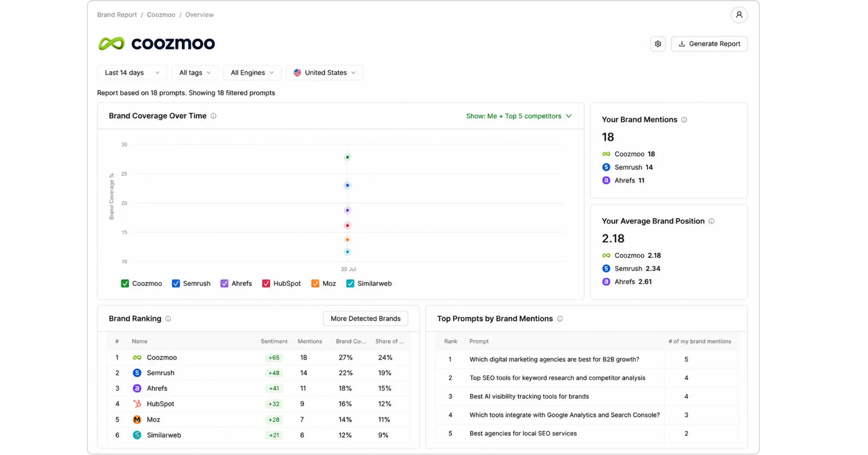
Task: Click Similarweb logo in Brand Ranking table
Action: coord(137,435)
